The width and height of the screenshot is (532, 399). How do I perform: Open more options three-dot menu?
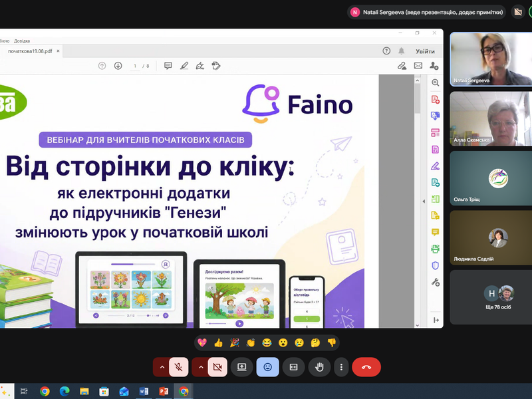point(341,367)
